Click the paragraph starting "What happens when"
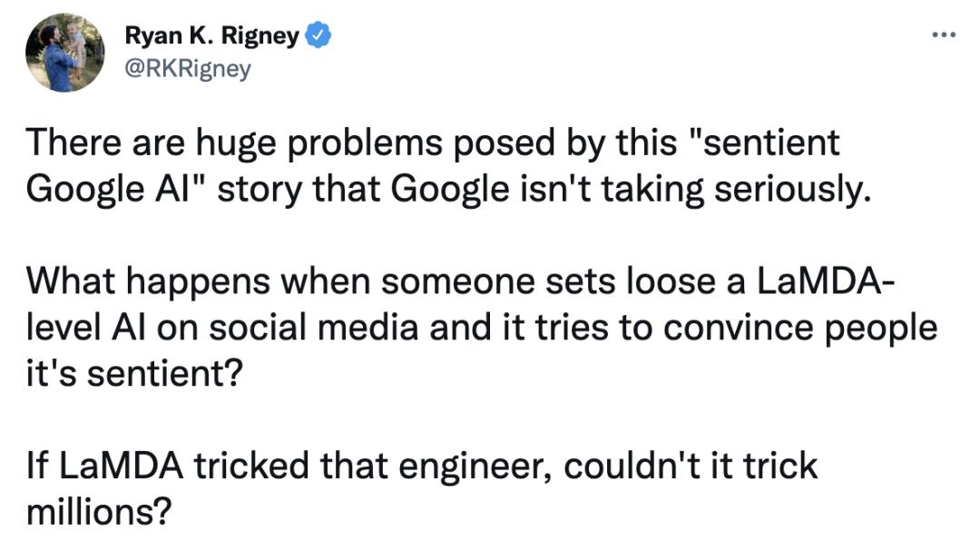The width and height of the screenshot is (980, 541). click(x=481, y=327)
